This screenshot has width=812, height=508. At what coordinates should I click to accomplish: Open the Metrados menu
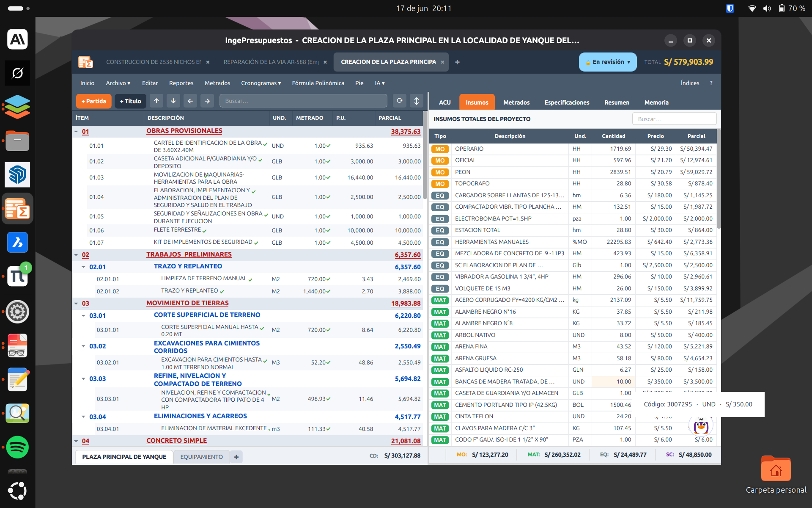[217, 83]
